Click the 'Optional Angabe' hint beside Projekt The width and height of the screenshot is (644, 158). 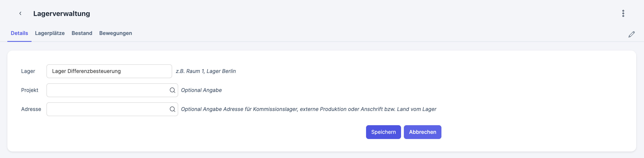click(x=201, y=90)
